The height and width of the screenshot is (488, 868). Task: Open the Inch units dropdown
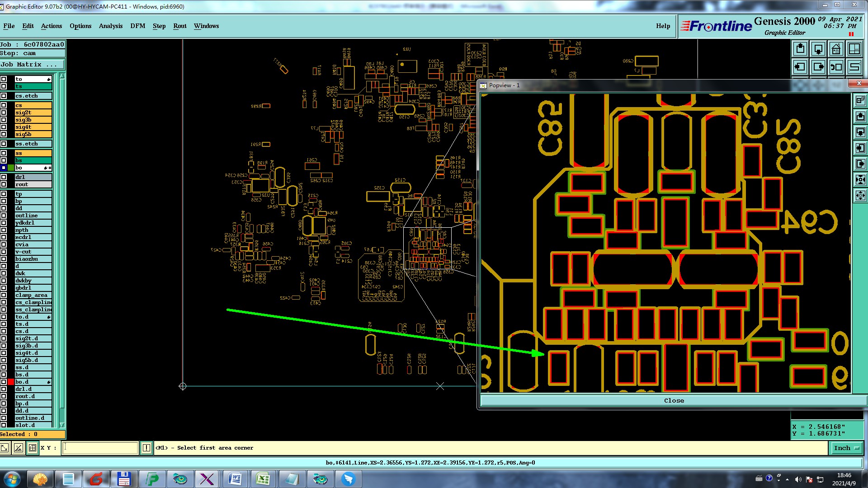click(846, 448)
